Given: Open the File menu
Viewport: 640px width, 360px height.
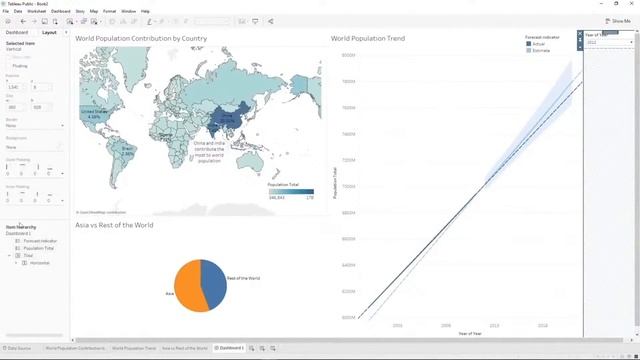Looking at the screenshot, I should [x=6, y=11].
